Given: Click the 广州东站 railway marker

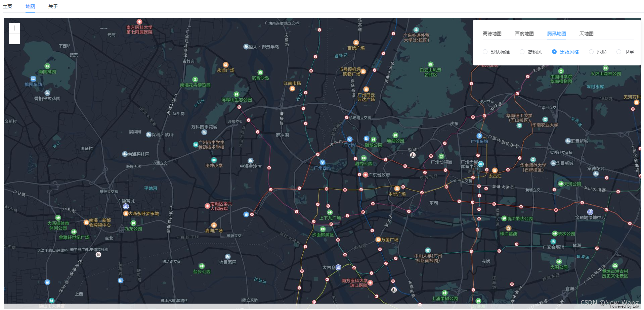Looking at the screenshot, I should (479, 136).
